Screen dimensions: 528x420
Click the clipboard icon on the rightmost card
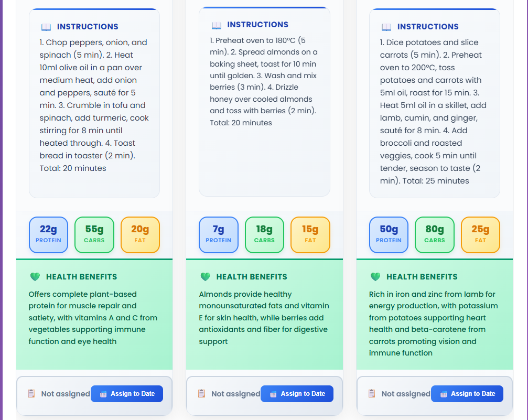(x=372, y=393)
